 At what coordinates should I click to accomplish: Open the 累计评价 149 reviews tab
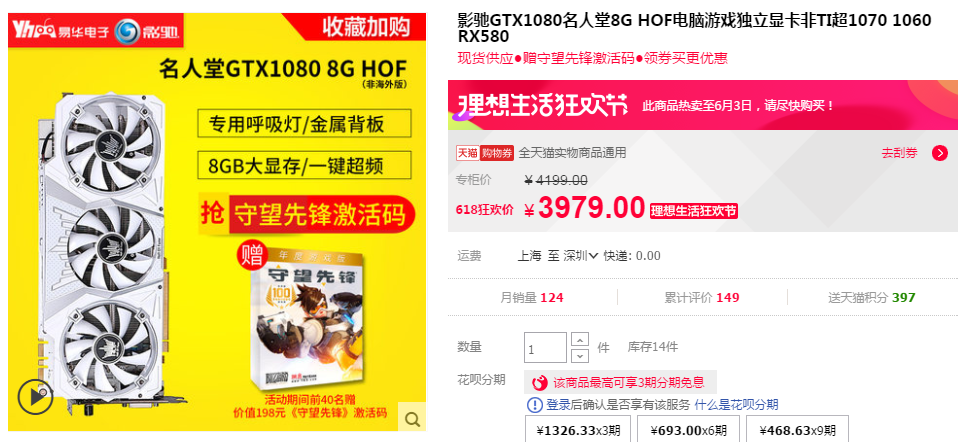click(702, 297)
